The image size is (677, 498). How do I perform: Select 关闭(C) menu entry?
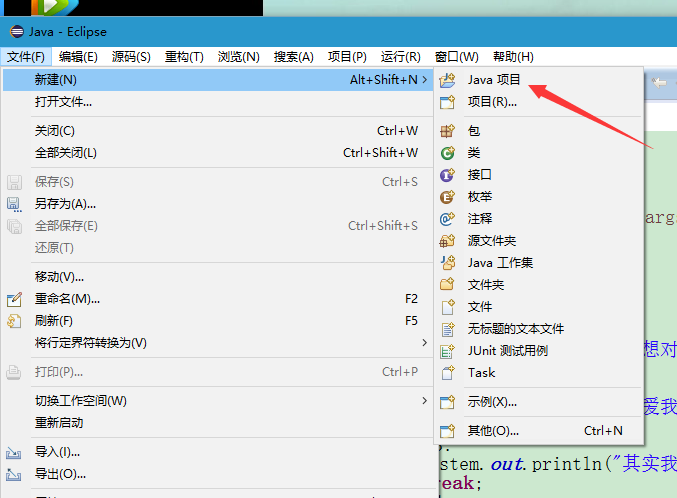[218, 130]
